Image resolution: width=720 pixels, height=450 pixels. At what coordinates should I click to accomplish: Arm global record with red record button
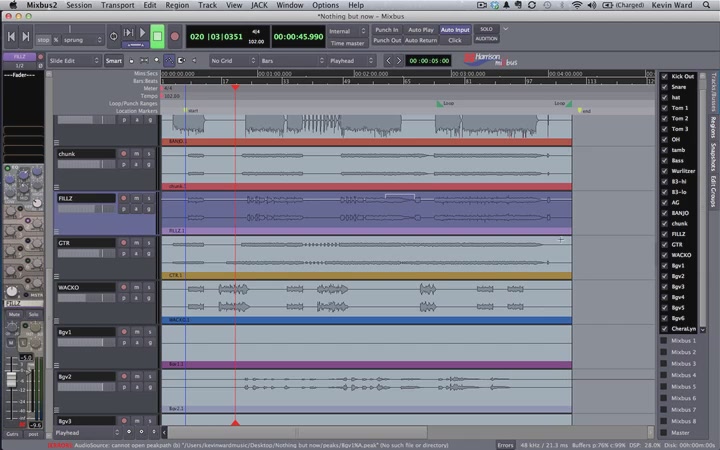pos(174,36)
